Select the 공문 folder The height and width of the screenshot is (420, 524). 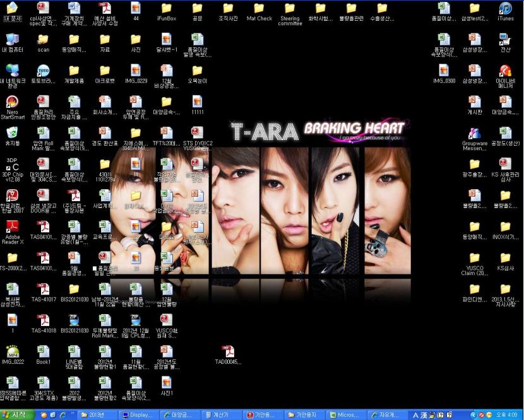coord(197,11)
